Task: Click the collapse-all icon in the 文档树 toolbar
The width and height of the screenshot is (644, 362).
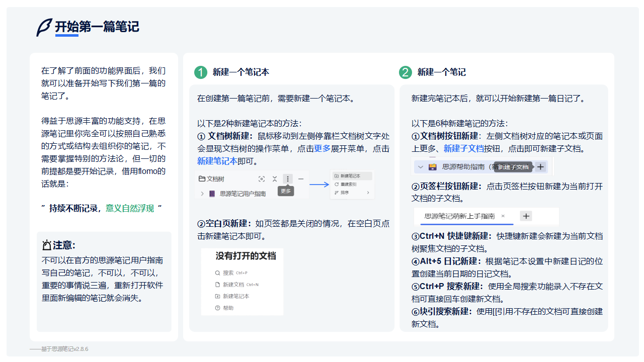Action: (275, 179)
